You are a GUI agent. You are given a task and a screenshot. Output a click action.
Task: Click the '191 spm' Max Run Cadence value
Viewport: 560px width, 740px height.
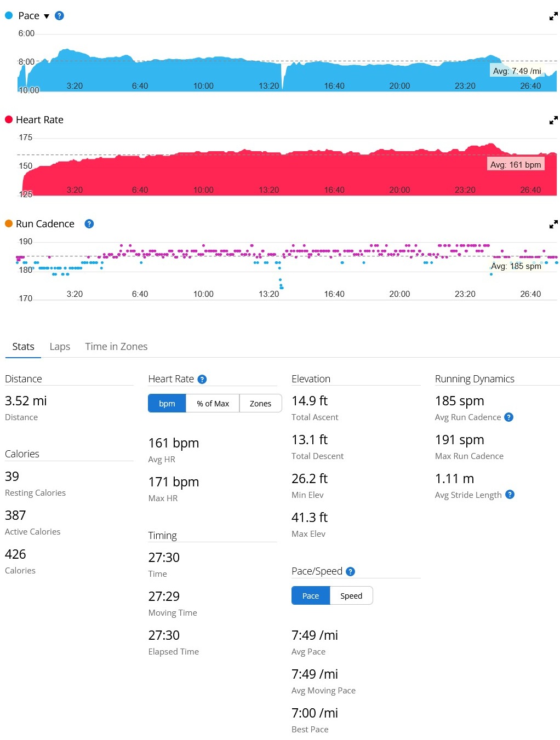[x=460, y=440]
